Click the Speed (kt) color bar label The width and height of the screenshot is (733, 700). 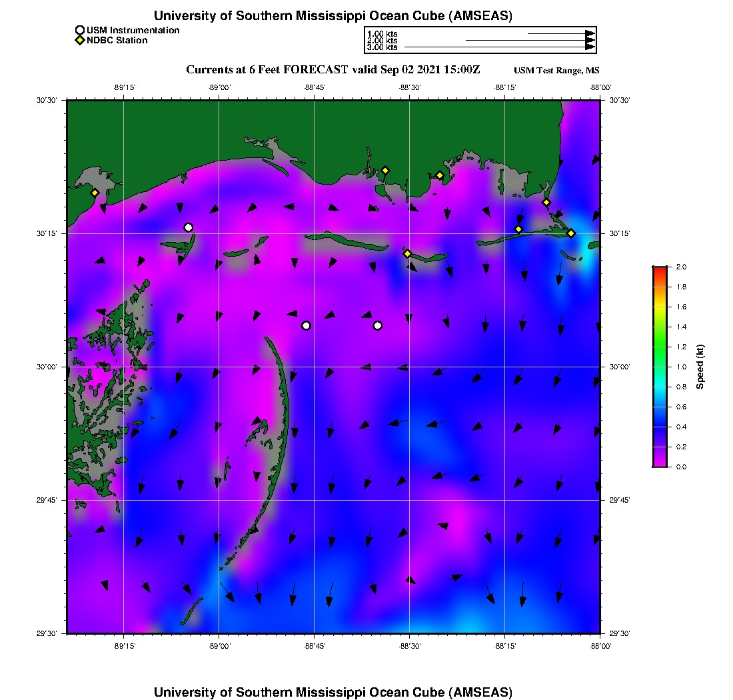700,367
